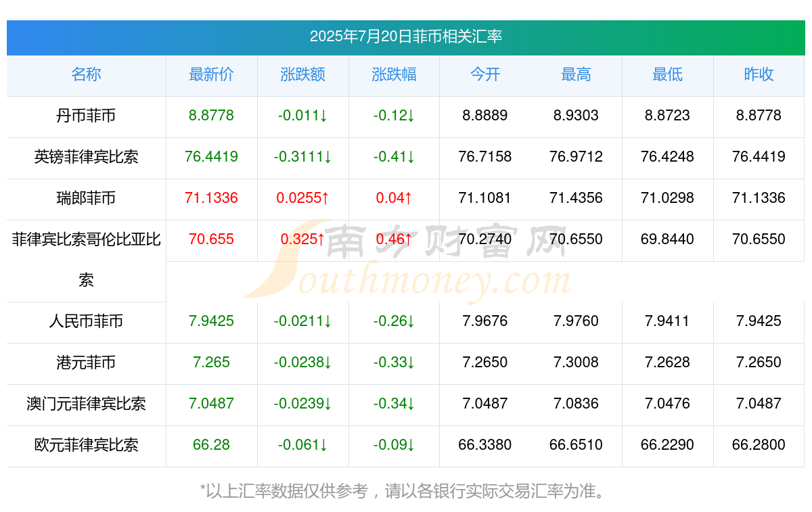The width and height of the screenshot is (812, 512).
Task: Click lowest value 66.2290
Action: 667,445
